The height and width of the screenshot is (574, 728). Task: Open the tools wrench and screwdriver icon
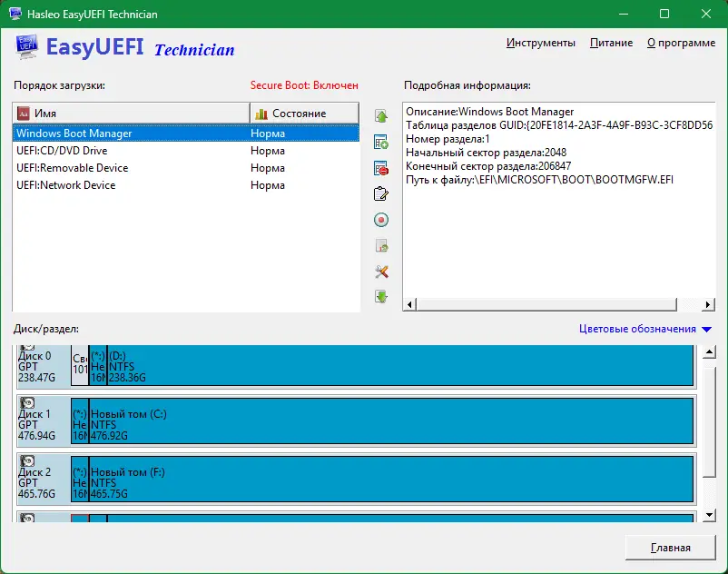pos(381,272)
